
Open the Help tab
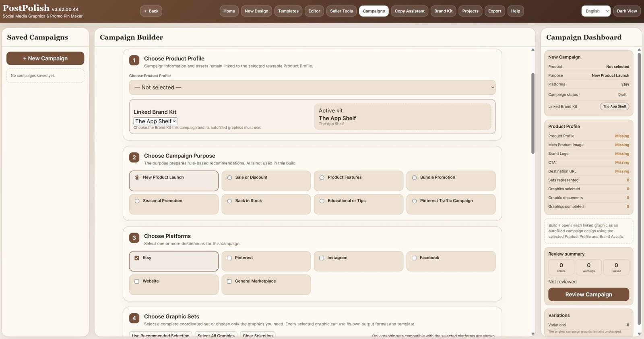(516, 11)
